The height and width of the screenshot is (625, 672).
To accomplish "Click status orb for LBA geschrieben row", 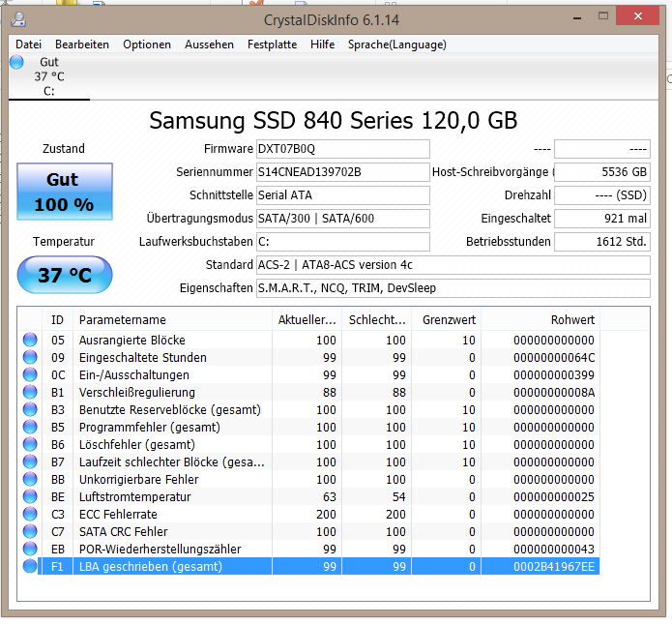I will tap(30, 566).
